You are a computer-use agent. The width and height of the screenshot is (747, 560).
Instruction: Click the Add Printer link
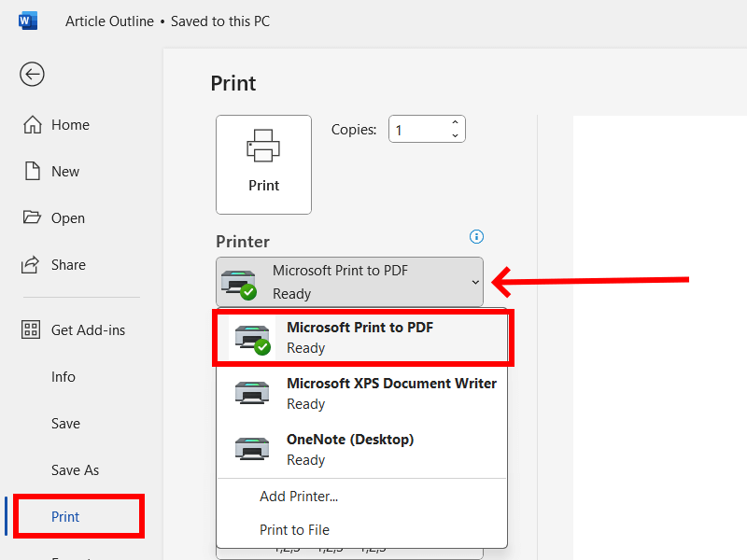pyautogui.click(x=299, y=496)
